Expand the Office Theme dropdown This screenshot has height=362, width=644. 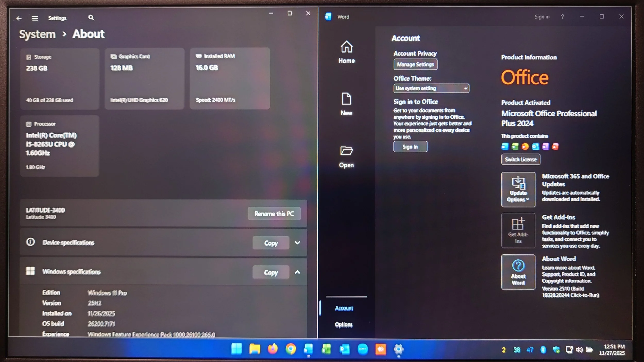(x=431, y=88)
